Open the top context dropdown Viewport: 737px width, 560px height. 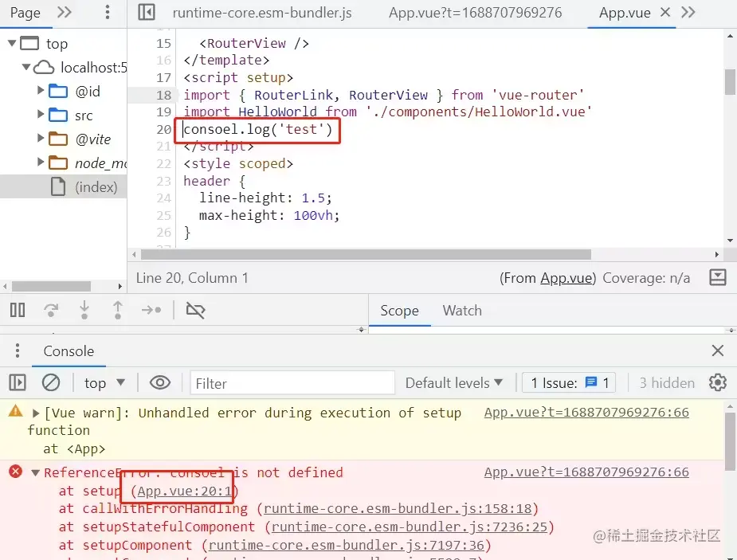(104, 383)
